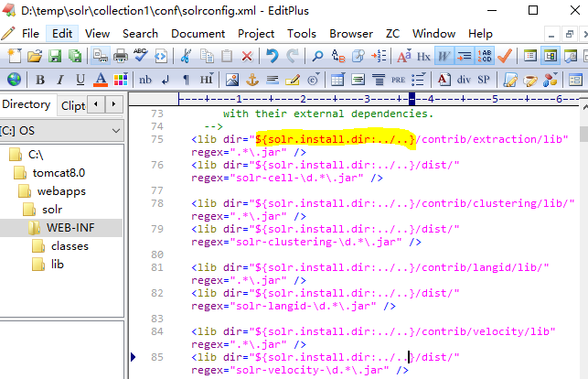588x379 pixels.
Task: Toggle Underline formatting U button
Action: pos(80,80)
